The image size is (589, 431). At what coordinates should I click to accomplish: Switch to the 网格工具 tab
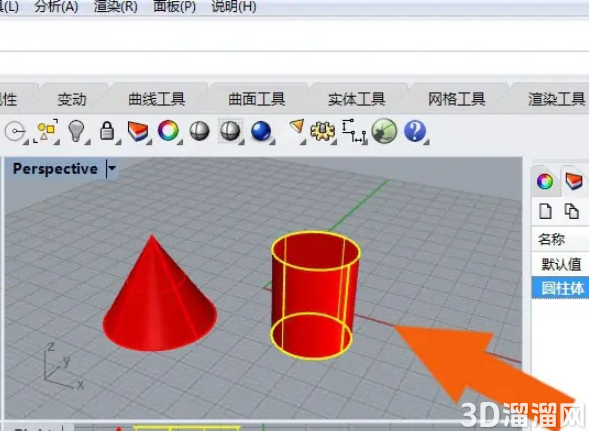click(457, 99)
